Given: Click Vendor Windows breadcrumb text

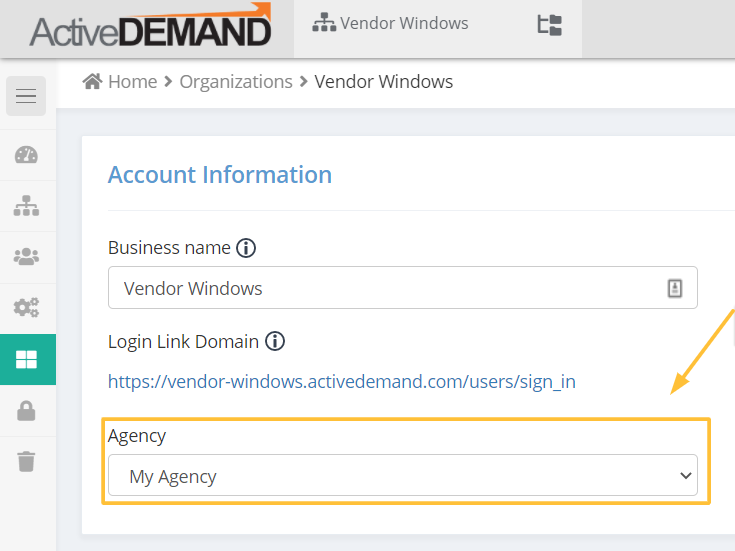Looking at the screenshot, I should pos(383,82).
